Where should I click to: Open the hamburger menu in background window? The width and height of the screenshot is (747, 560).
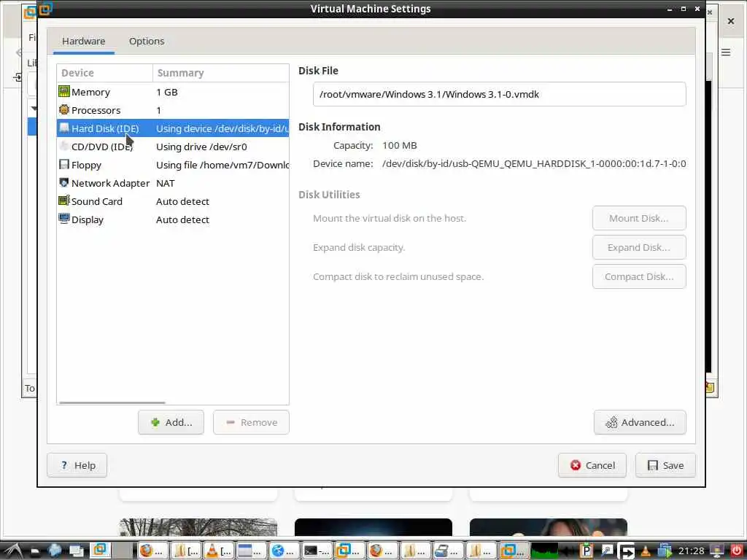tap(726, 52)
